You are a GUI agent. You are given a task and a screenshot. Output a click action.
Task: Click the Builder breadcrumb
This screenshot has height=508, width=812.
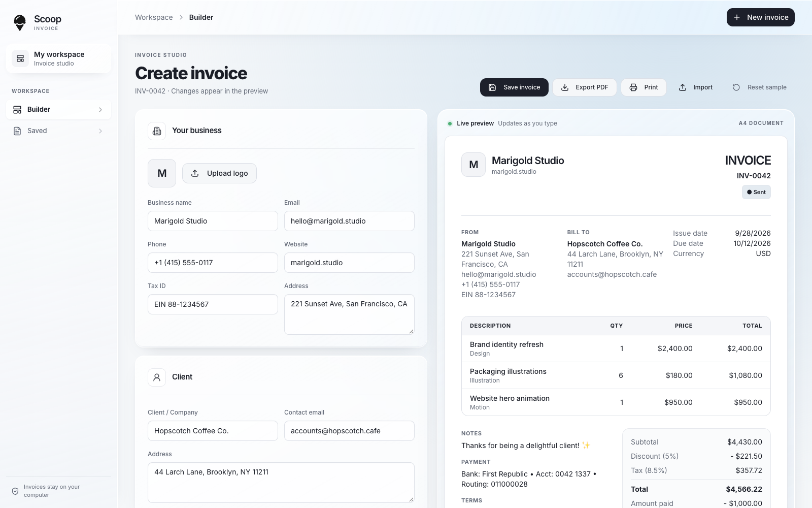(x=201, y=17)
